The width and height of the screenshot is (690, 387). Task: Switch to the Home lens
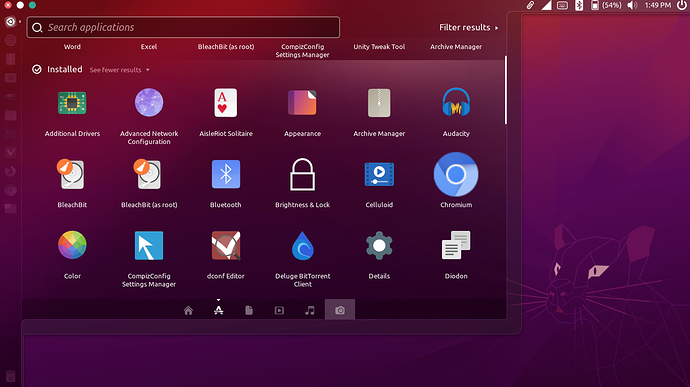click(188, 310)
